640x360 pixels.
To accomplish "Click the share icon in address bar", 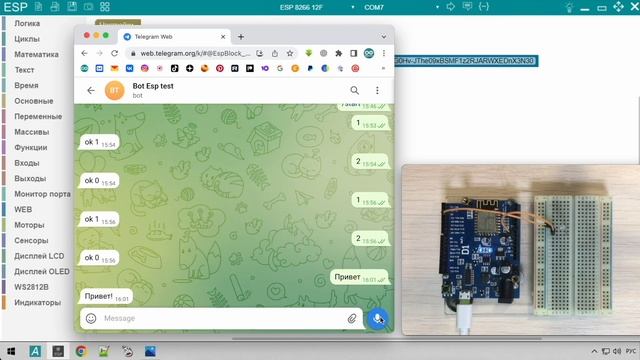I will [x=275, y=53].
